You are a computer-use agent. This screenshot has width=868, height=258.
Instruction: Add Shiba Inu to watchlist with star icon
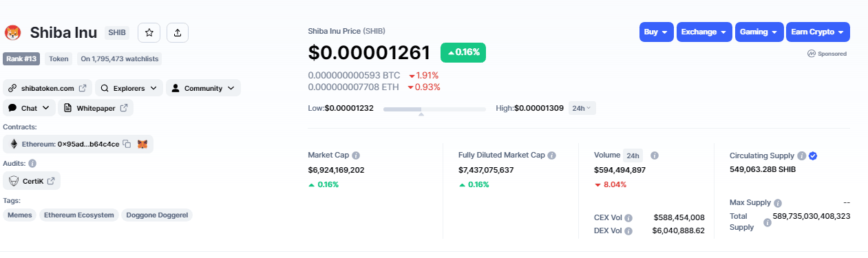(x=149, y=32)
